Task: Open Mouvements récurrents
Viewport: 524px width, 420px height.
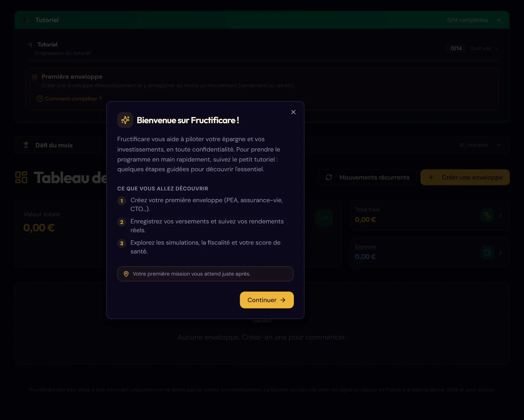Action: (x=367, y=177)
